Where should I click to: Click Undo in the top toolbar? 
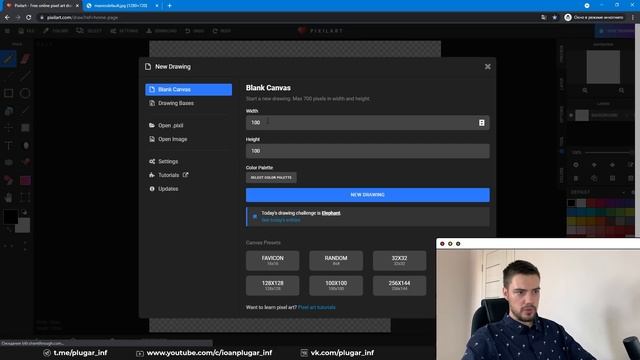(194, 31)
